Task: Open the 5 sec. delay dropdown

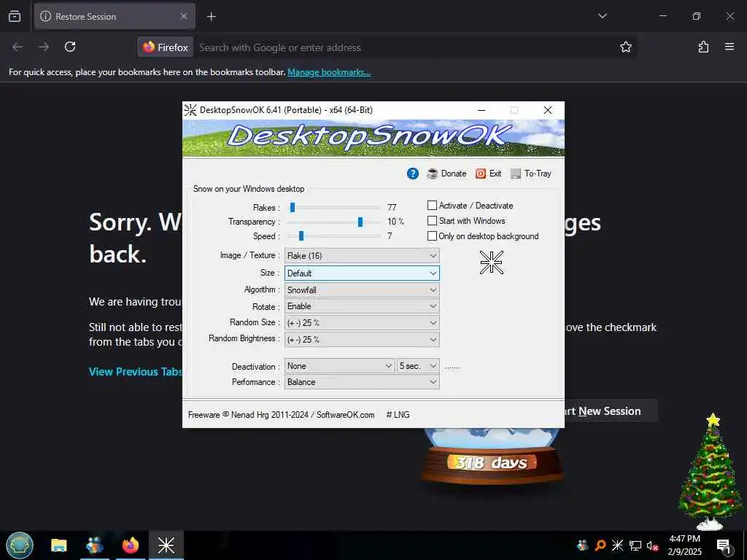Action: (x=418, y=366)
